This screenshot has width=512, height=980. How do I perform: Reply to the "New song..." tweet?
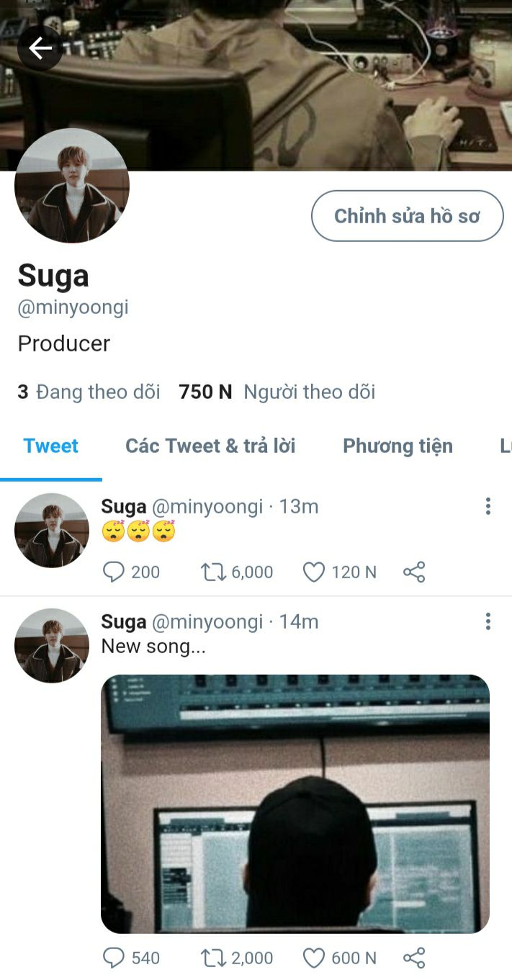click(114, 958)
